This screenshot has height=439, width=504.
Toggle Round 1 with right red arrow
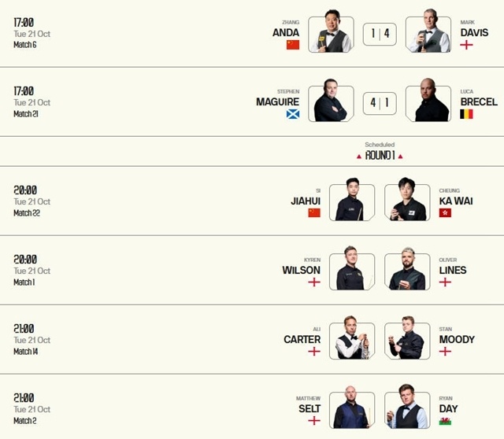coord(400,157)
